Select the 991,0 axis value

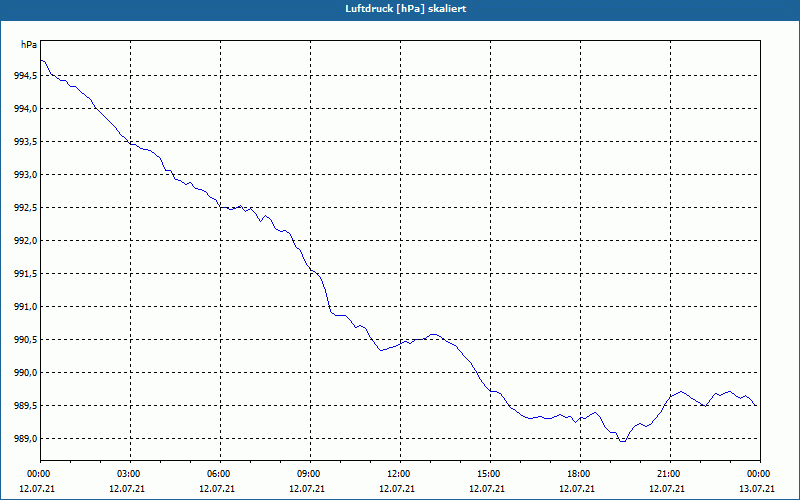(x=25, y=307)
